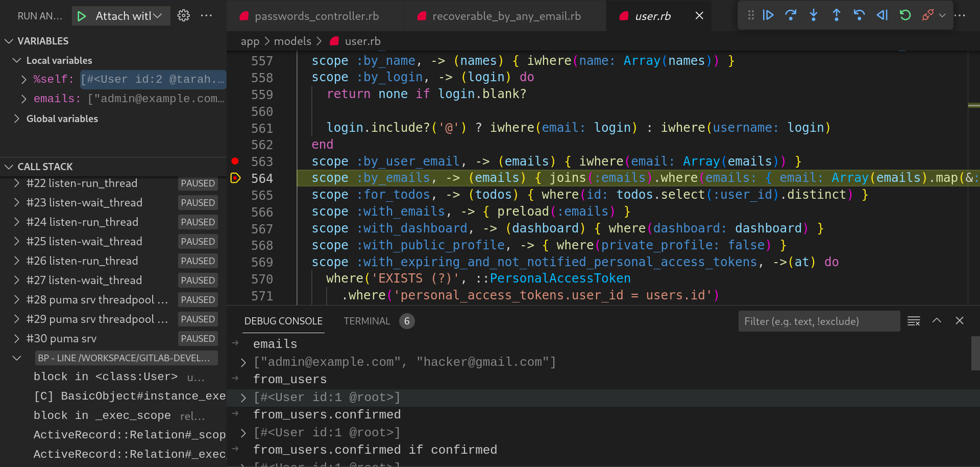Collapse Local variables group

click(17, 60)
